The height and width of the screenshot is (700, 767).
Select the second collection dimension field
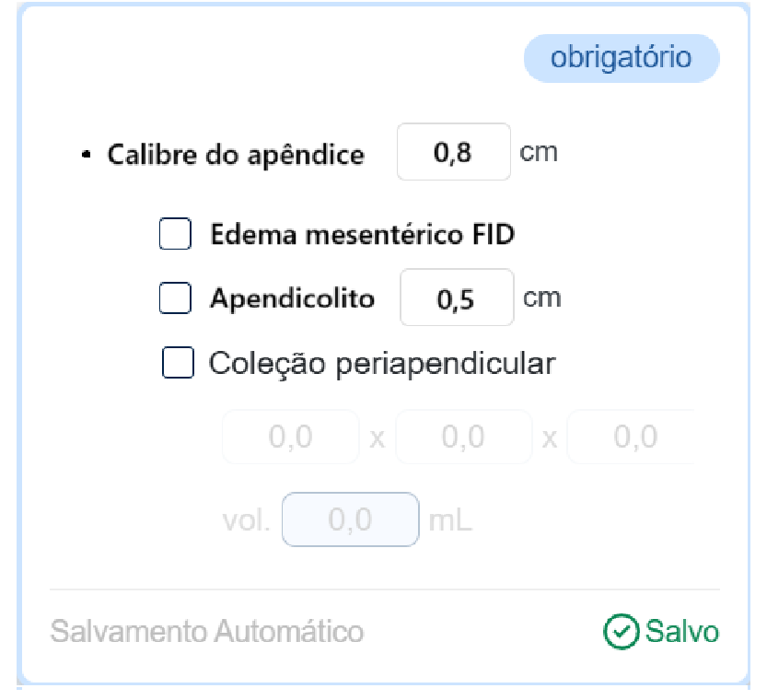click(x=463, y=437)
